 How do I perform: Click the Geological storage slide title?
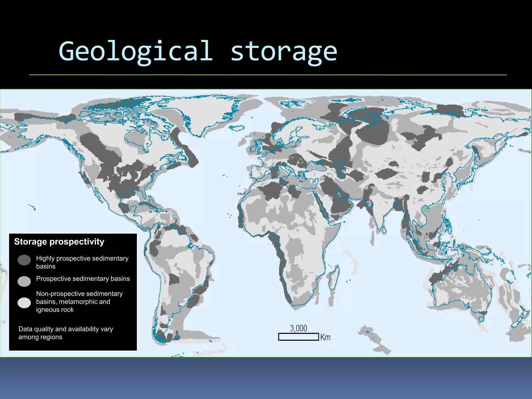click(198, 51)
